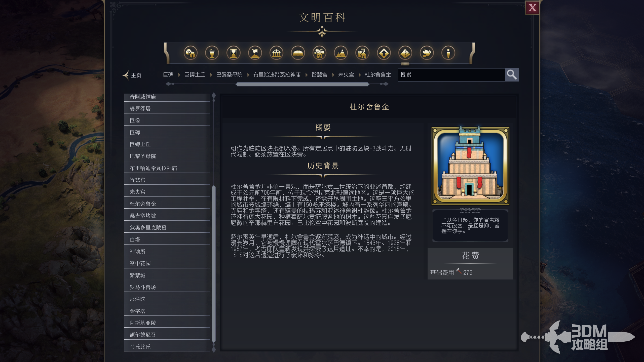Click the 基础费用 275 cost value
The height and width of the screenshot is (362, 644).
[x=468, y=272]
